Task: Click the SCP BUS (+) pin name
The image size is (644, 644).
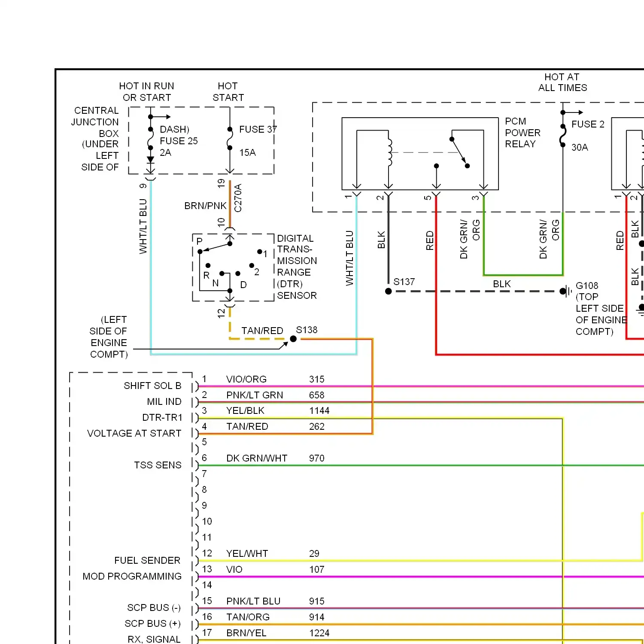Action: [x=152, y=623]
